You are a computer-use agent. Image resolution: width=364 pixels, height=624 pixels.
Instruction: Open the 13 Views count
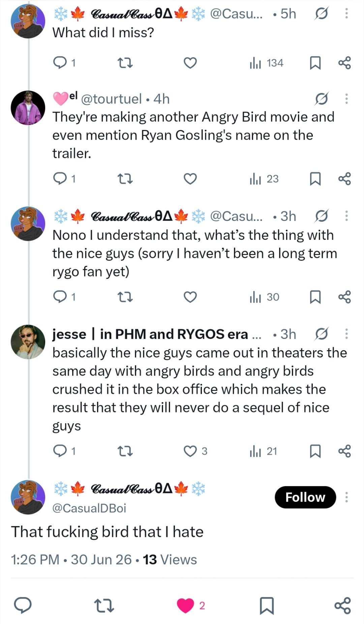170,560
